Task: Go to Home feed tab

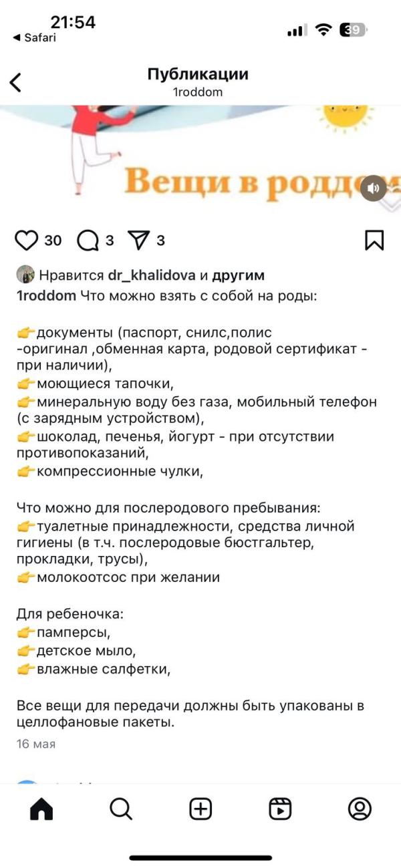Action: 41,809
